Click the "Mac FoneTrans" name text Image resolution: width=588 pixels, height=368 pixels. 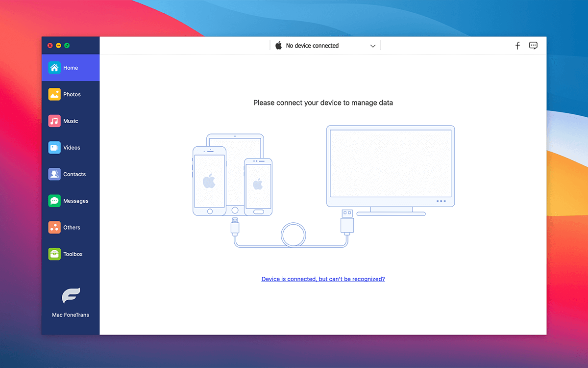point(71,315)
